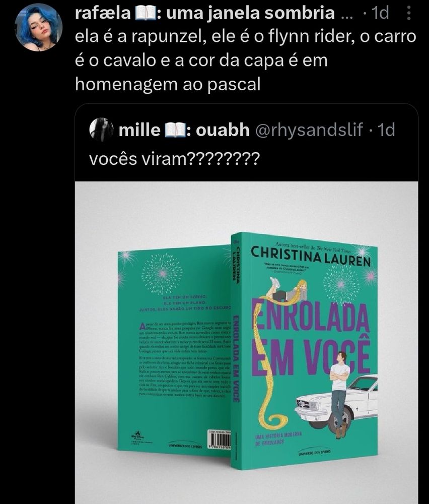429x504 pixels.
Task: Click the book emoji beside mille's name
Action: click(x=175, y=130)
